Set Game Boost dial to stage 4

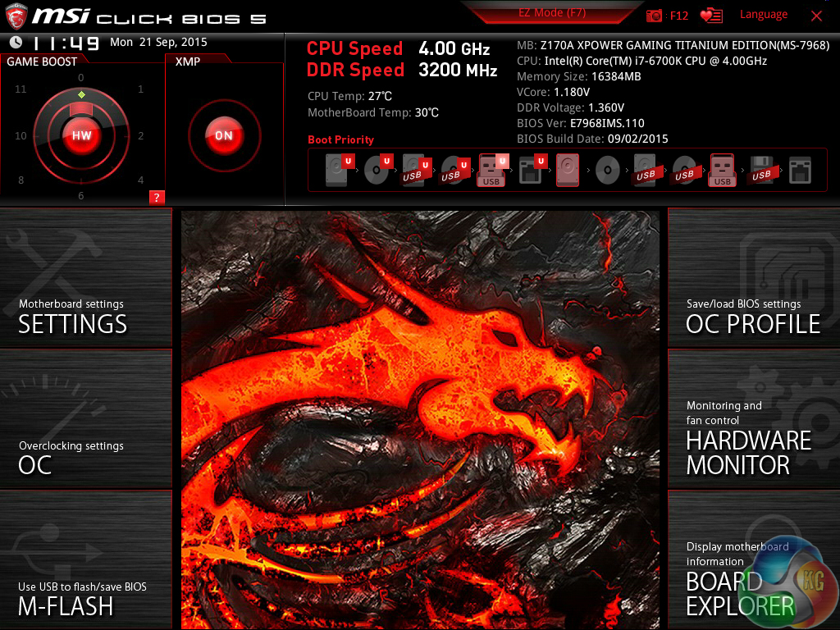coord(140,180)
